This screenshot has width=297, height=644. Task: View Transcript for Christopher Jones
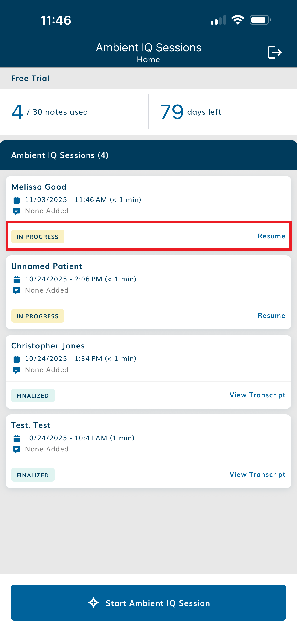pos(257,395)
